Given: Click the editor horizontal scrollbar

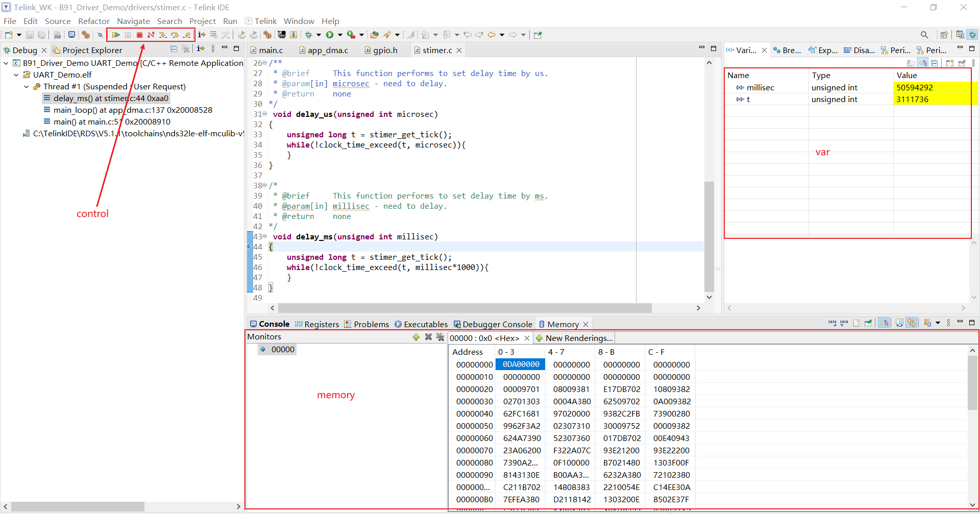Looking at the screenshot, I should [464, 308].
